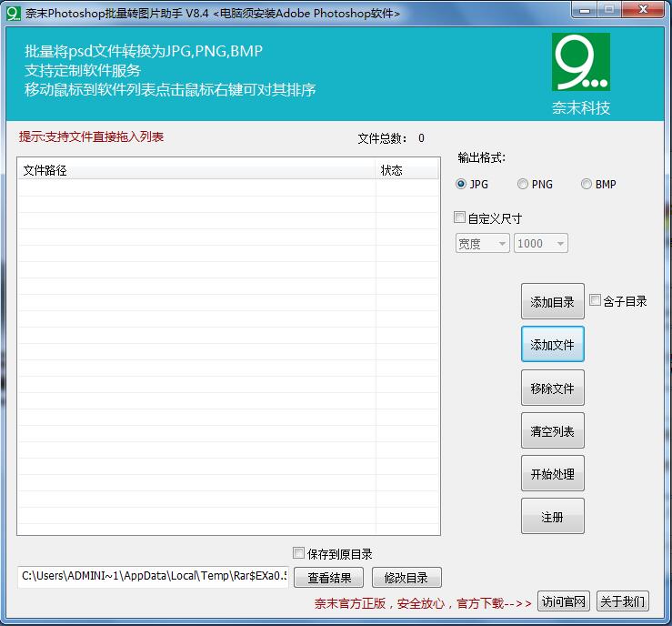The height and width of the screenshot is (626, 672).
Task: Open the 宽度 dimension dropdown
Action: [x=483, y=244]
